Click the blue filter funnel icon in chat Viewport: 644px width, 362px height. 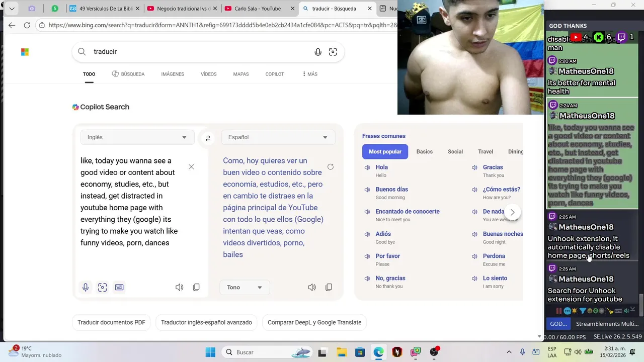click(x=583, y=311)
